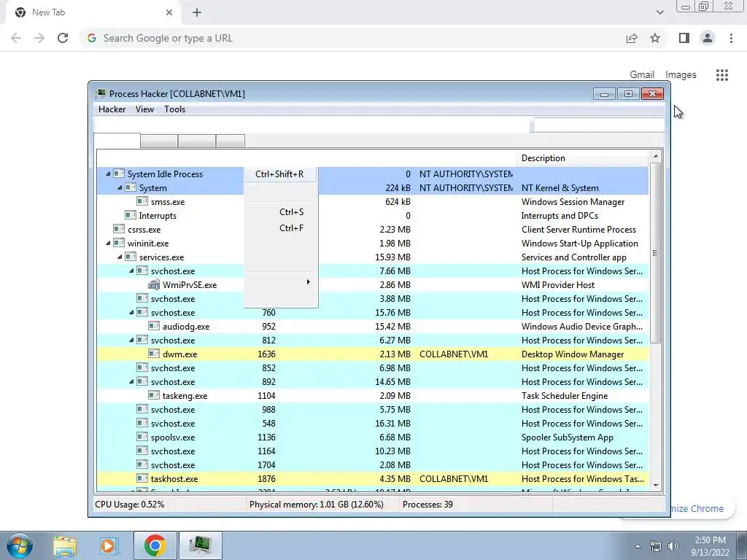The width and height of the screenshot is (747, 560).
Task: Open Chrome's tab search chevron
Action: click(659, 12)
